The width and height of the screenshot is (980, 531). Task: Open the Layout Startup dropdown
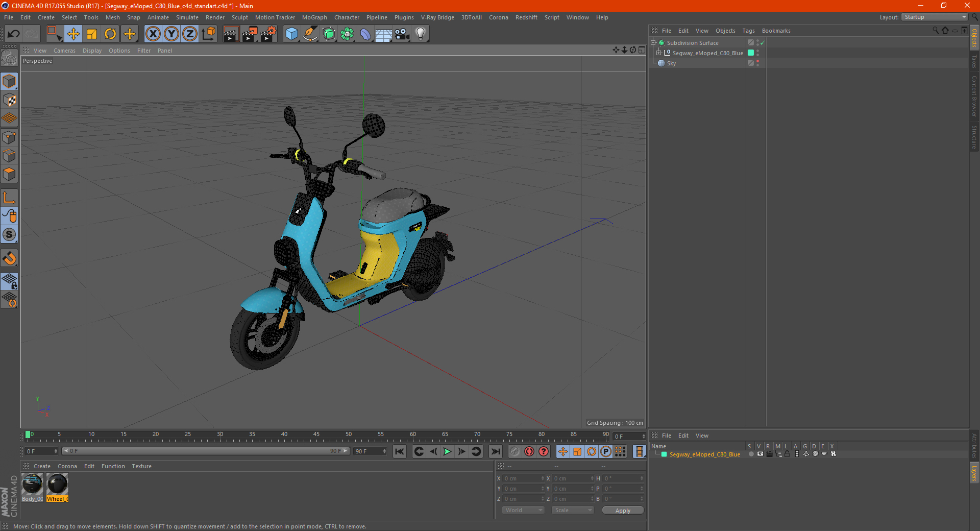(x=935, y=17)
